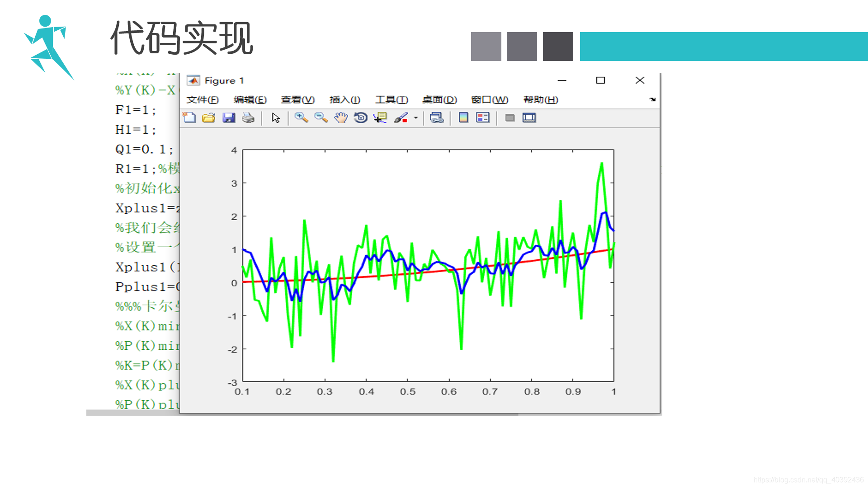Expand the Brush color dropdown arrow
The image size is (868, 488).
(415, 118)
